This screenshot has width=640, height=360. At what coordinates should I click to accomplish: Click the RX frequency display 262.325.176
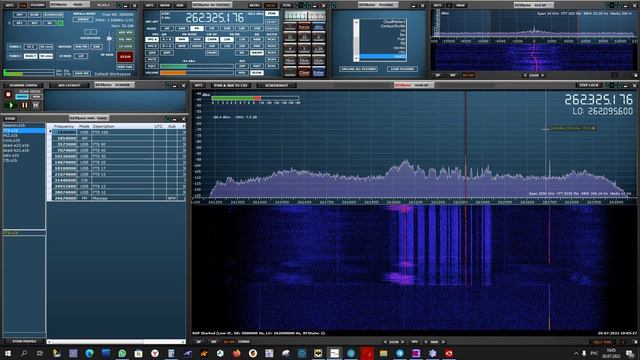pyautogui.click(x=214, y=18)
